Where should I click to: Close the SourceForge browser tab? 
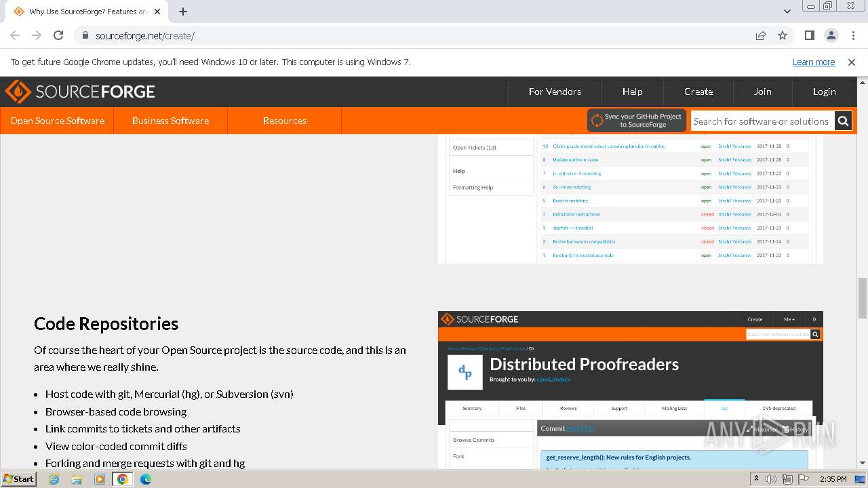click(x=157, y=12)
